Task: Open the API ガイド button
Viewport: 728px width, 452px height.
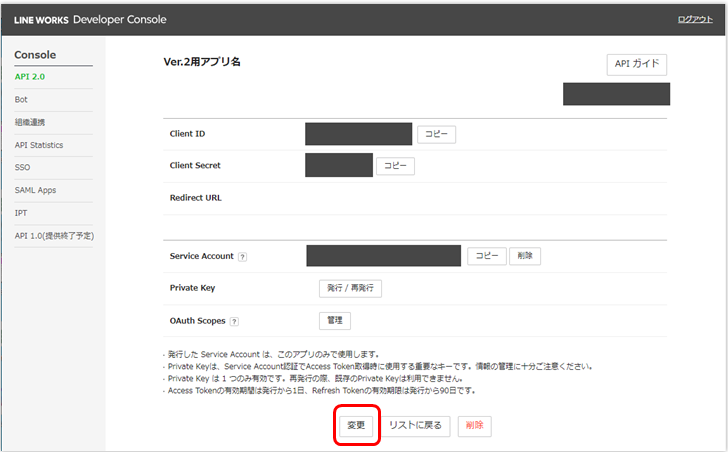Action: pyautogui.click(x=637, y=64)
